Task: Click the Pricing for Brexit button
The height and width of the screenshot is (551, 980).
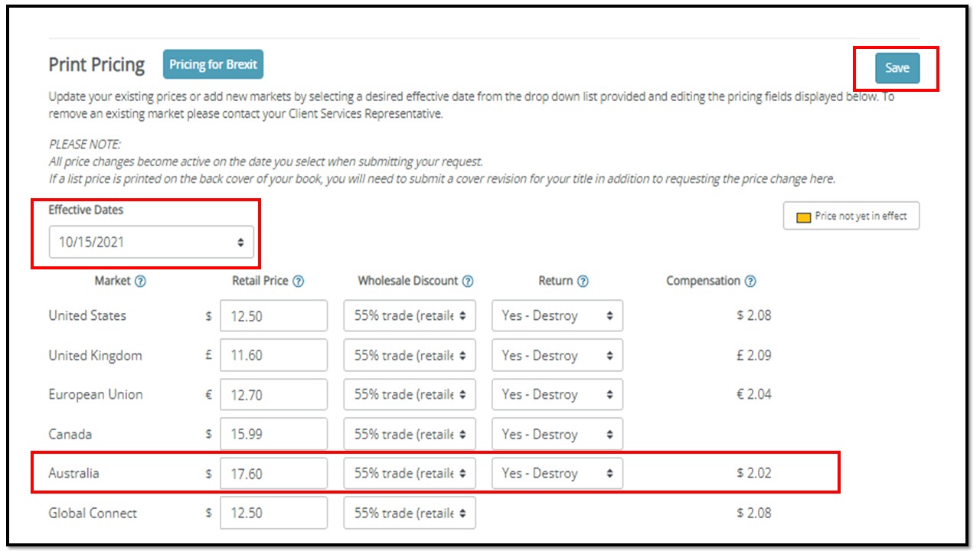Action: click(x=213, y=65)
